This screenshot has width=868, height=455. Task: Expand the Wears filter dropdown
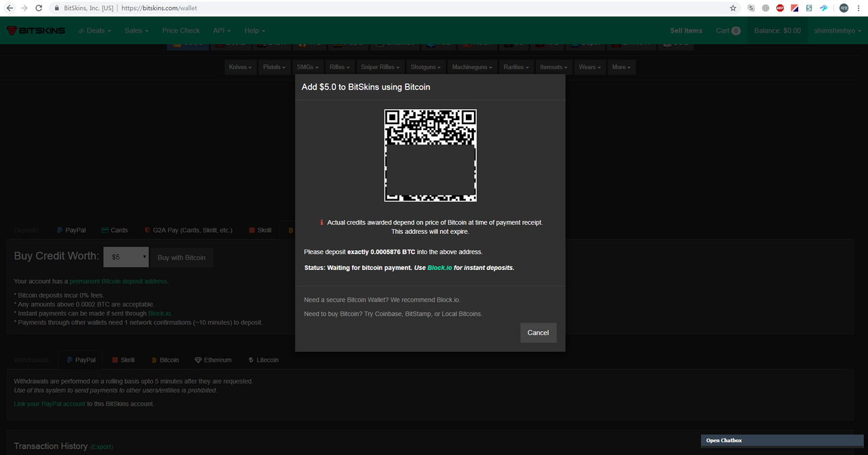point(590,67)
